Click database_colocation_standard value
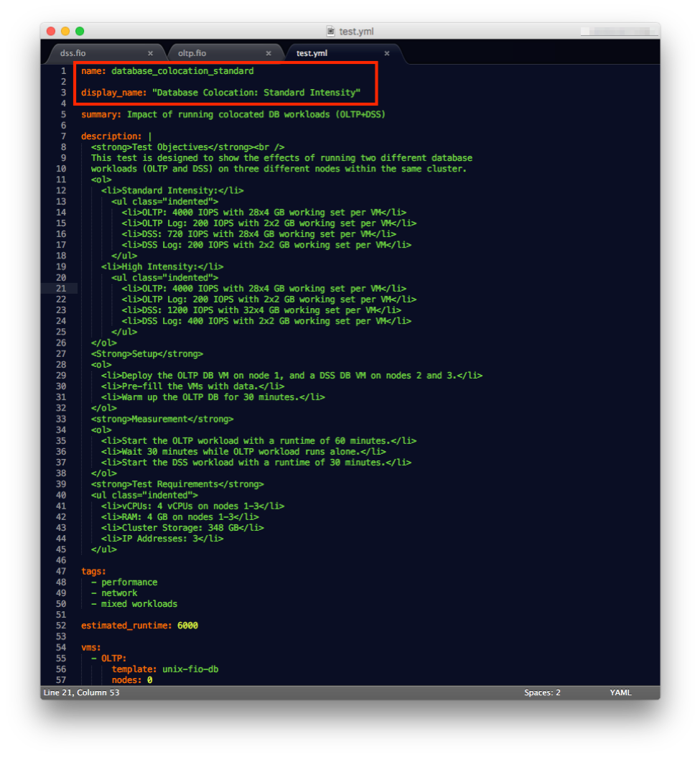The image size is (700, 757). tap(182, 71)
